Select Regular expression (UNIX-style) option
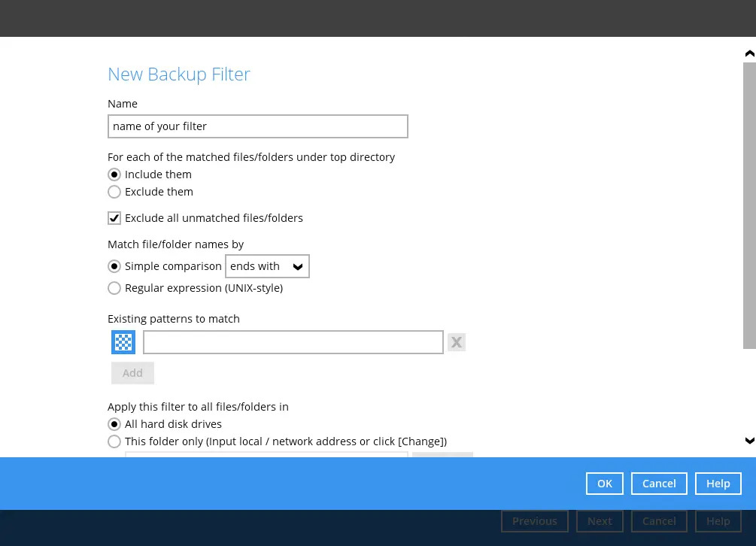Viewport: 756px width, 546px height. click(114, 288)
